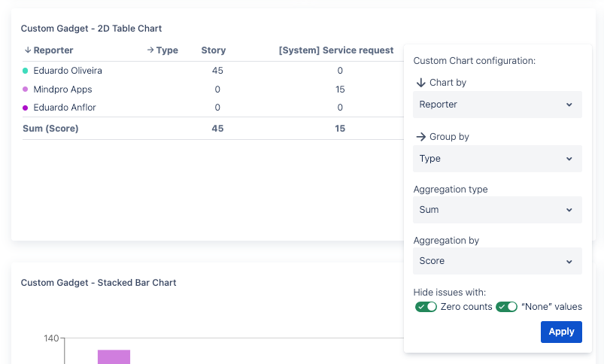Viewport: 604px width, 364px height.
Task: Open the Aggregation type Sum dropdown
Action: click(497, 210)
